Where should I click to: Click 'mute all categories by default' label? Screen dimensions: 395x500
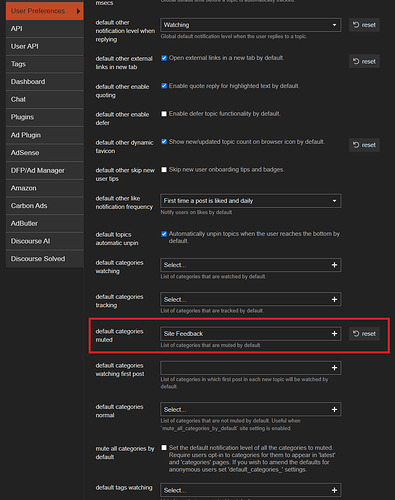click(x=125, y=453)
